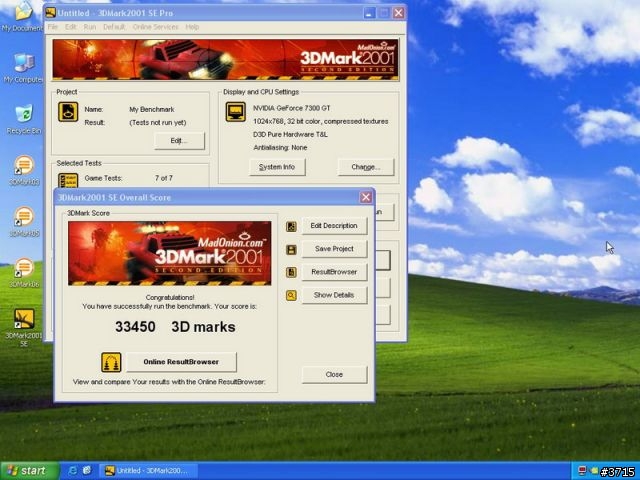Open the Default menu
The width and height of the screenshot is (640, 480).
114,27
